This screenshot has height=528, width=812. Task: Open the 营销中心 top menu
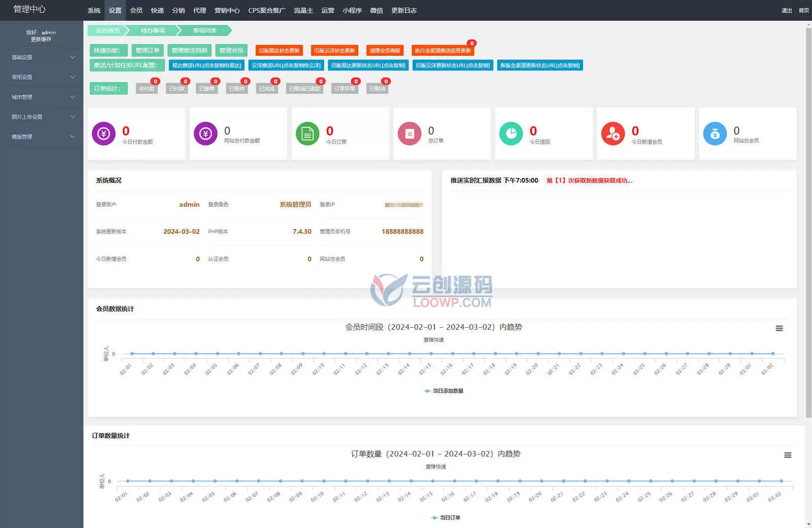(227, 10)
